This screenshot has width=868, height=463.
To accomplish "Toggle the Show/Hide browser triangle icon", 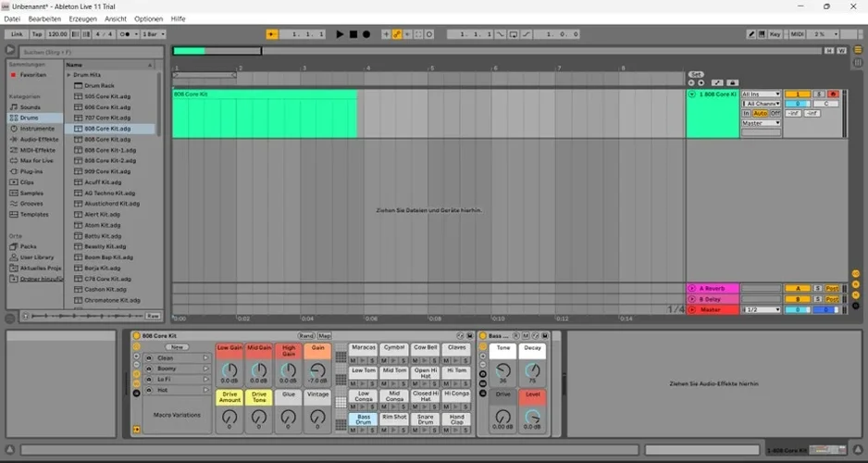I will (x=10, y=50).
